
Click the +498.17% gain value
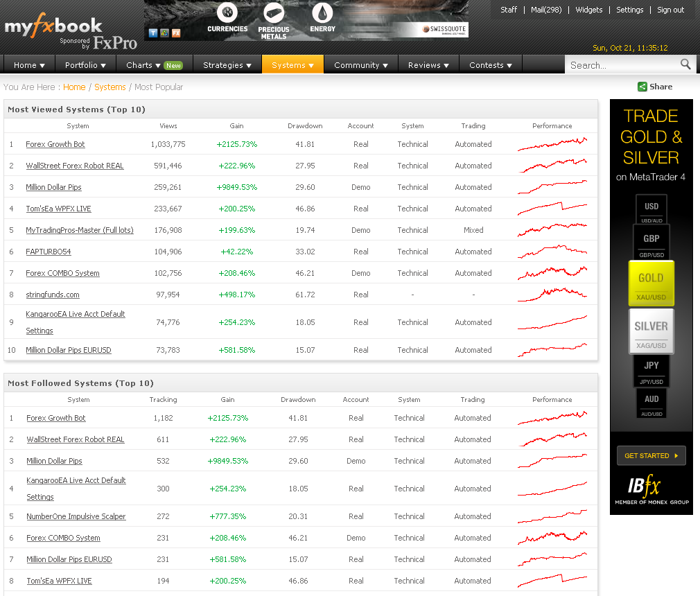236,295
